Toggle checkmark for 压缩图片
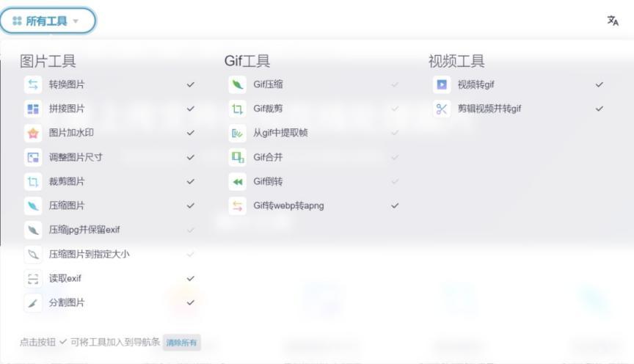 tap(191, 206)
